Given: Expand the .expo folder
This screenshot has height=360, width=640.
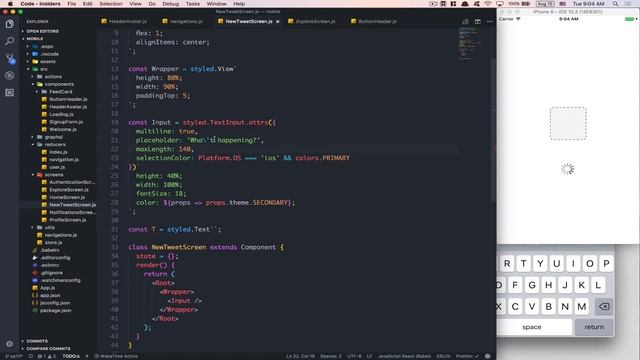Looking at the screenshot, I should tap(47, 46).
